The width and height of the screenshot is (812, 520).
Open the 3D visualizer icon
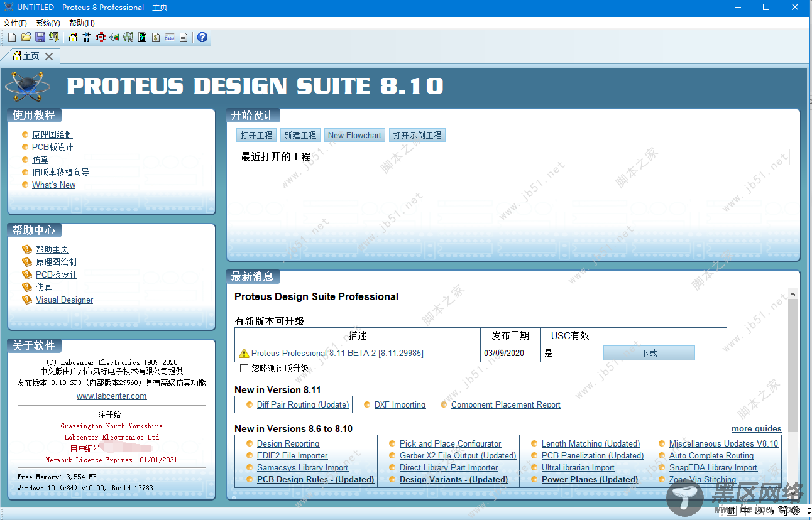[x=114, y=38]
